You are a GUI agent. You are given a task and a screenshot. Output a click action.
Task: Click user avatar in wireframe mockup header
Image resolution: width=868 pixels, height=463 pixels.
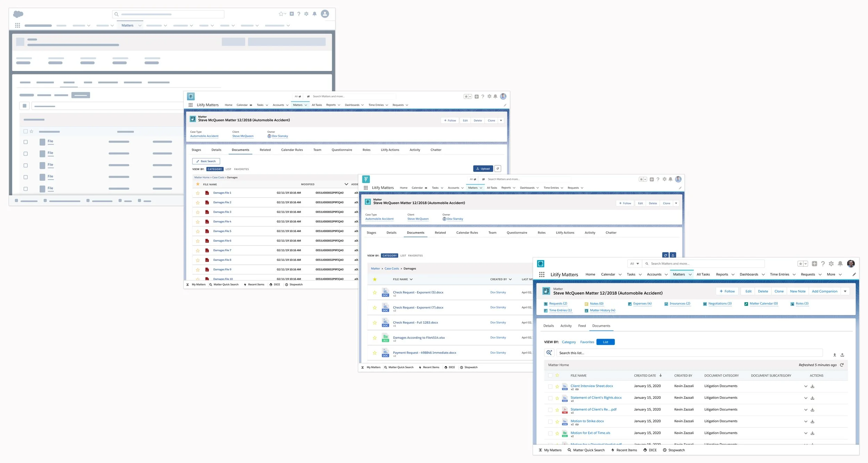click(x=325, y=14)
